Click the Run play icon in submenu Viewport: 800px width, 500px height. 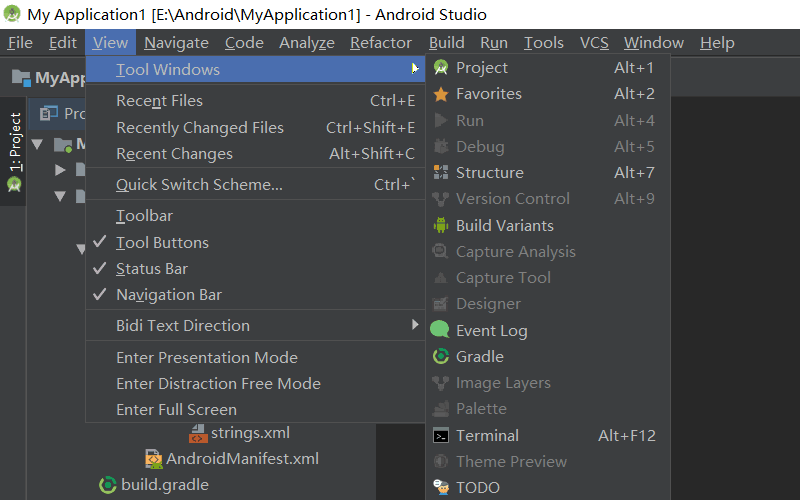click(x=440, y=120)
